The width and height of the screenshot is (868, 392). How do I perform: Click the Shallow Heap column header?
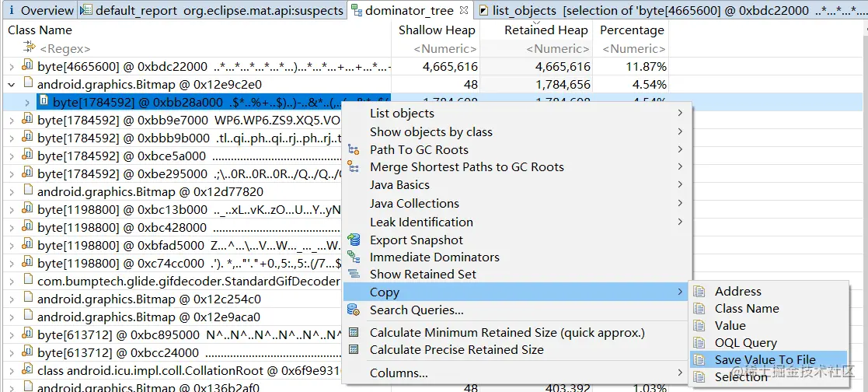click(437, 30)
